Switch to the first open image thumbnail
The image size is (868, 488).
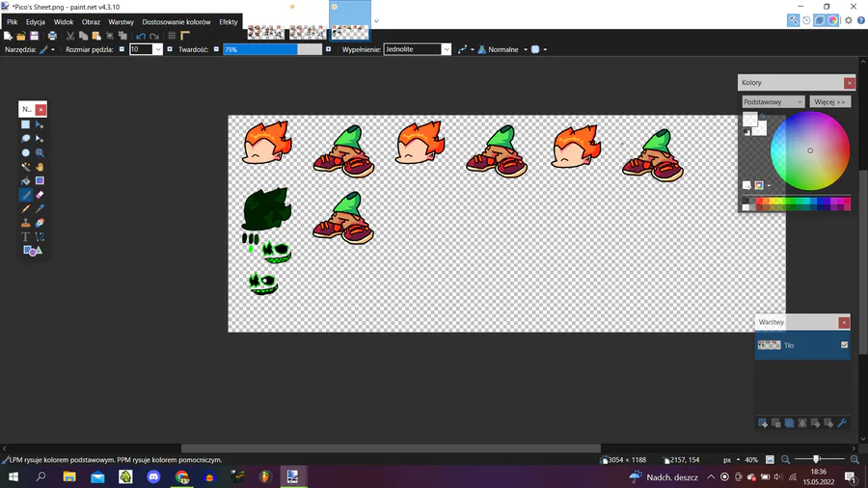[266, 32]
